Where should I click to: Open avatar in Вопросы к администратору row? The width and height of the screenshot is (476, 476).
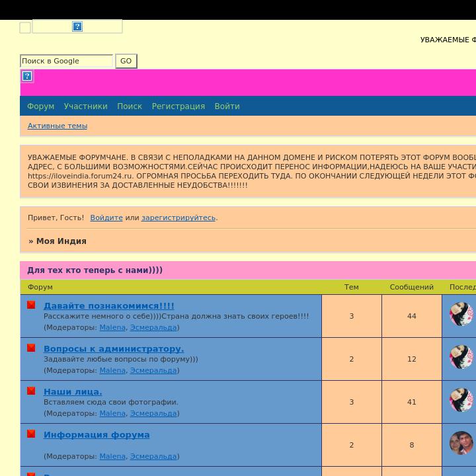tap(461, 357)
